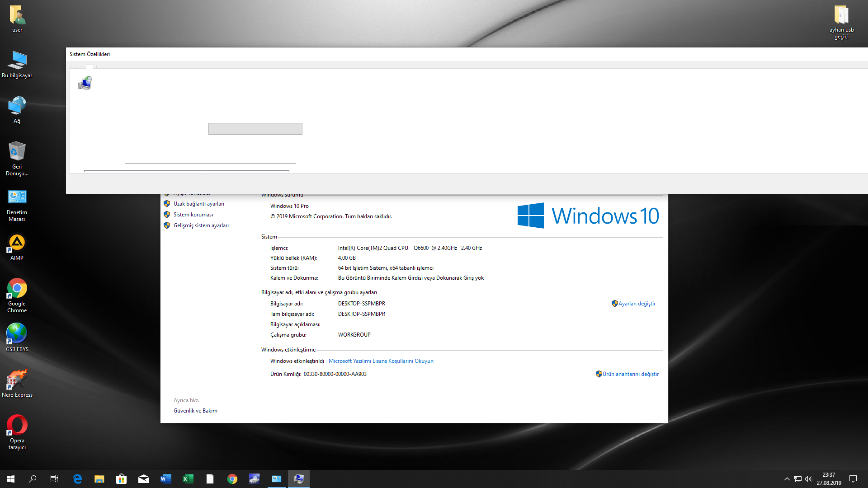Expand hidden system tray icons chevron

tap(787, 479)
